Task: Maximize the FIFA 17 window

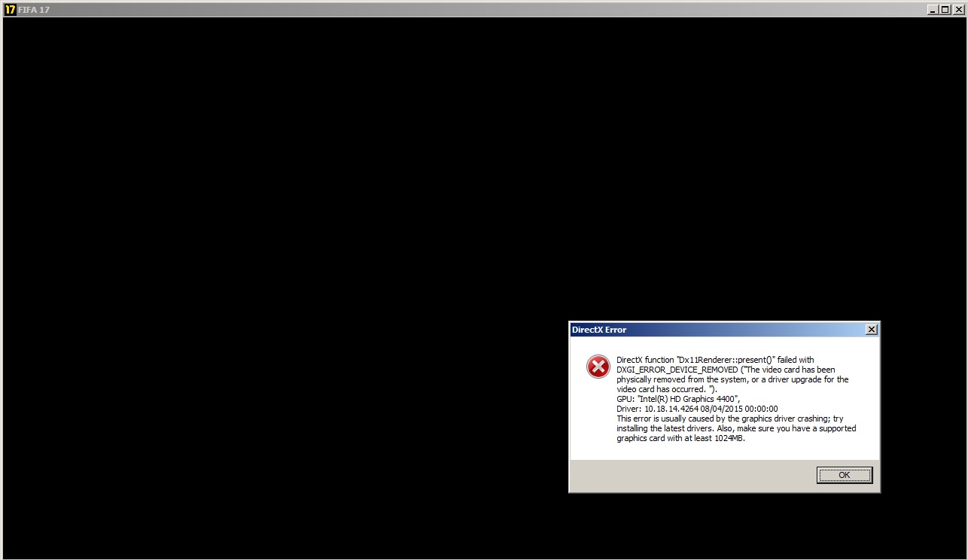Action: point(945,10)
